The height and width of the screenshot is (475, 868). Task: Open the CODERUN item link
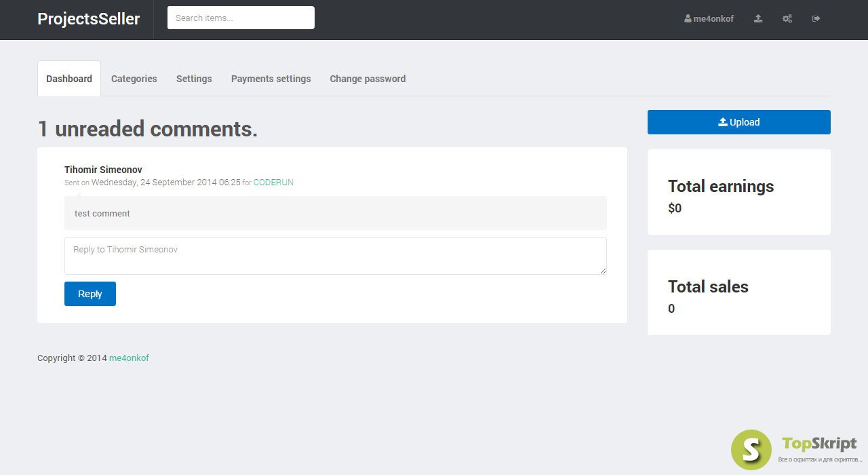pyautogui.click(x=273, y=183)
